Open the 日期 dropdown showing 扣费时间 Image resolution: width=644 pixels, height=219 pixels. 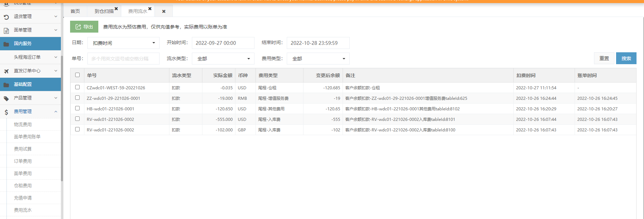pos(123,43)
